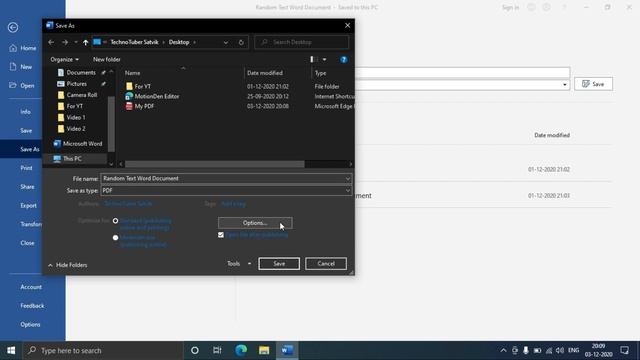Image resolution: width=640 pixels, height=360 pixels.
Task: Click the Search Desktop field
Action: [302, 42]
